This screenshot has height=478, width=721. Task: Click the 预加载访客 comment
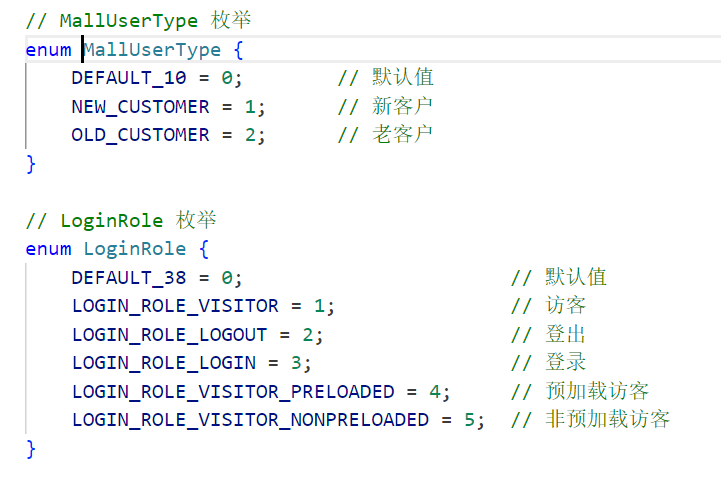pos(597,391)
